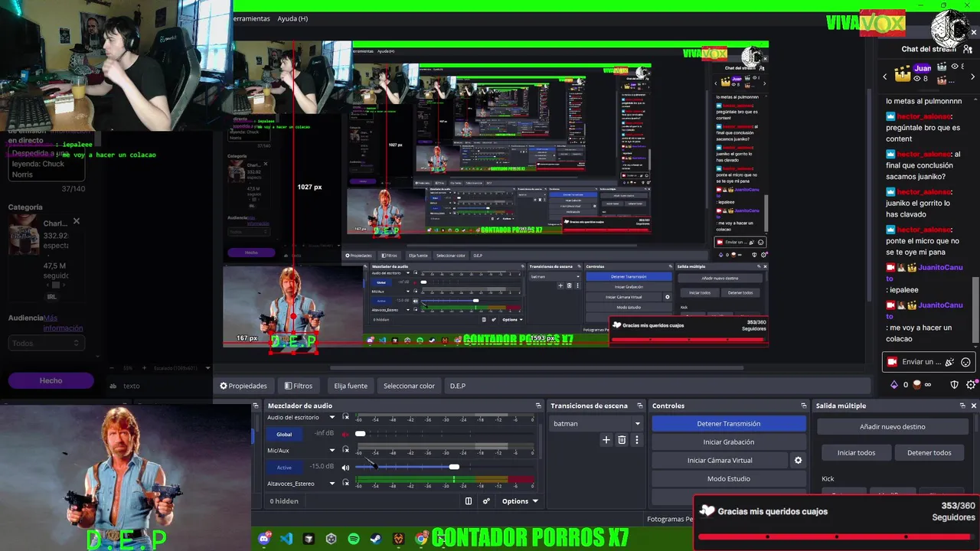Open Spotify from the taskbar

click(354, 539)
